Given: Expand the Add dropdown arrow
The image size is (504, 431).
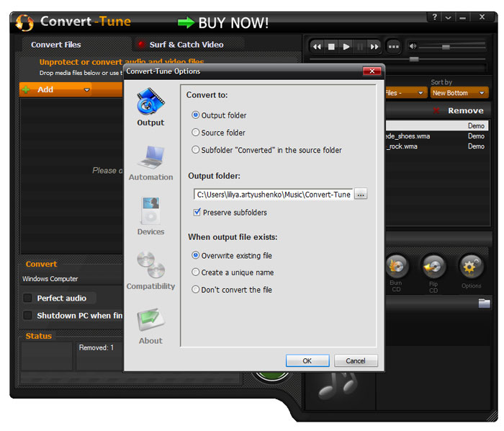Looking at the screenshot, I should coord(86,90).
